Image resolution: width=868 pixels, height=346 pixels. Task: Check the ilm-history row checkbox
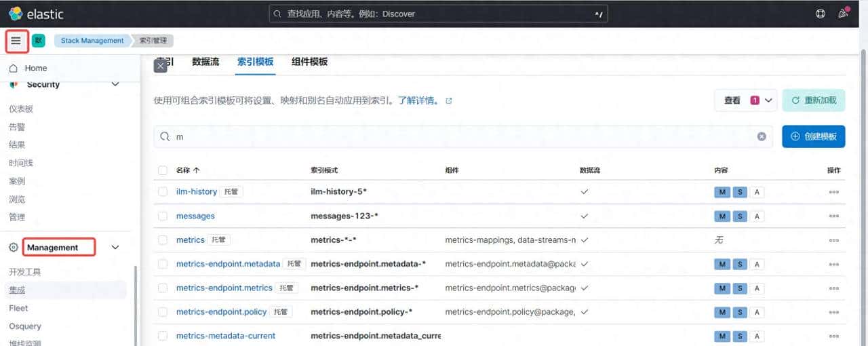tap(163, 192)
